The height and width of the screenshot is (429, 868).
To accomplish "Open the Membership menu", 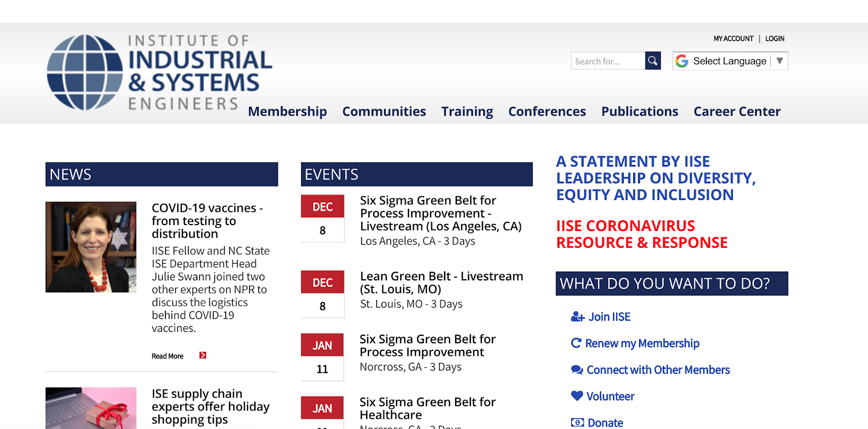I will [288, 111].
